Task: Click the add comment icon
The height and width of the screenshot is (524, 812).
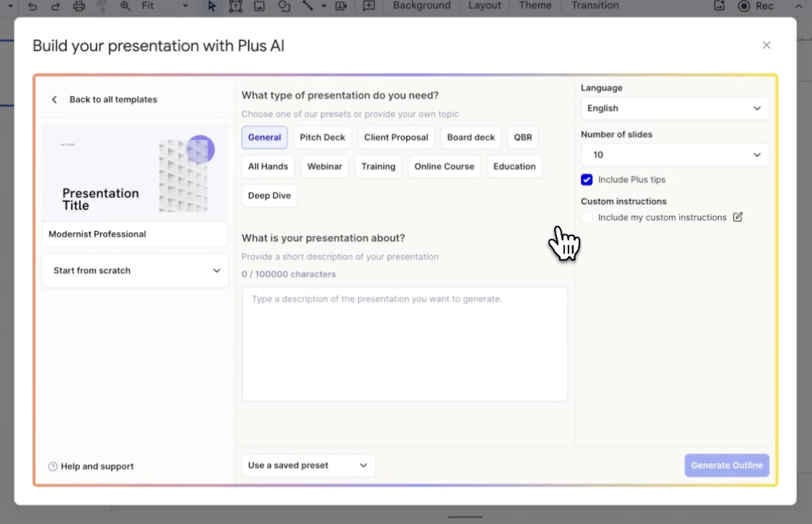Action: [369, 6]
